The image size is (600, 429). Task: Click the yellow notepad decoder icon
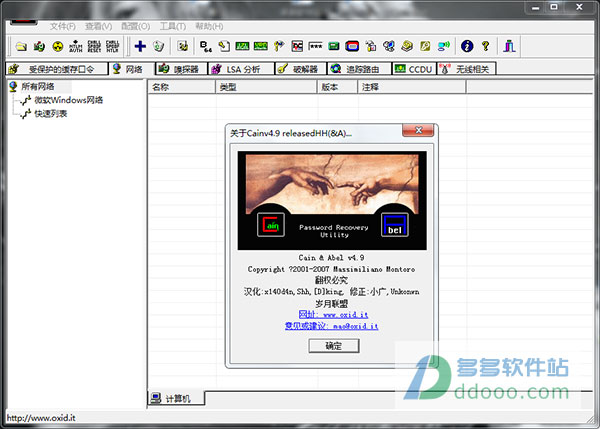[425, 46]
